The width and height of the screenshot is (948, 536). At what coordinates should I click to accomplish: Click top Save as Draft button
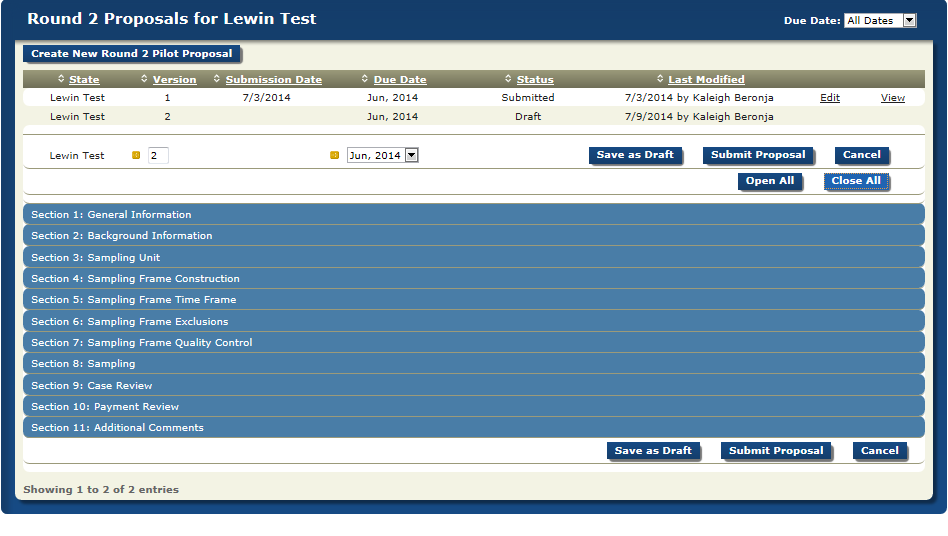(x=635, y=155)
